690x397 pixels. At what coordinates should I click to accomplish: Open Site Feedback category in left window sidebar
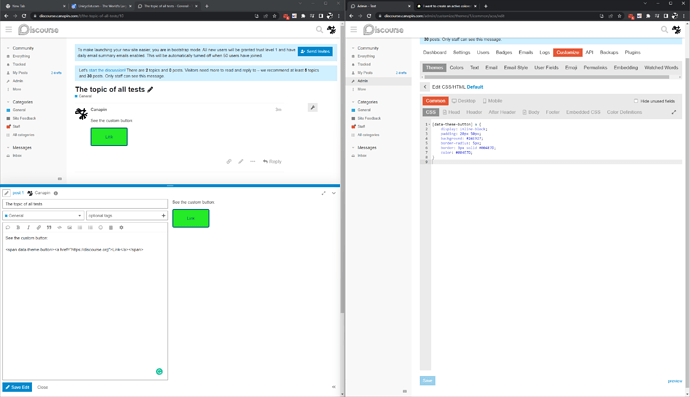click(x=24, y=118)
